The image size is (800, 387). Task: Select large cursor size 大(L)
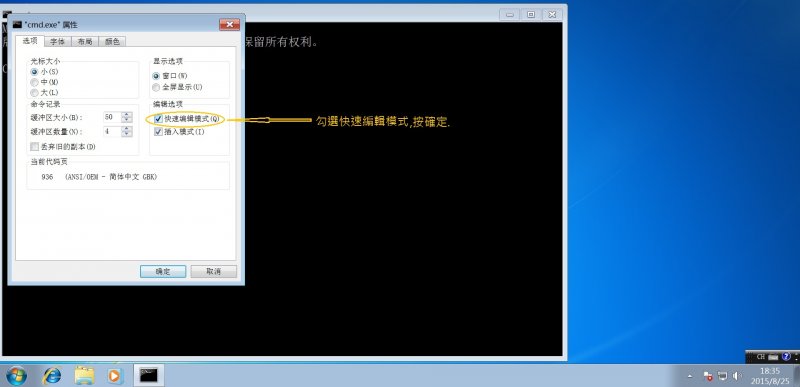point(44,92)
